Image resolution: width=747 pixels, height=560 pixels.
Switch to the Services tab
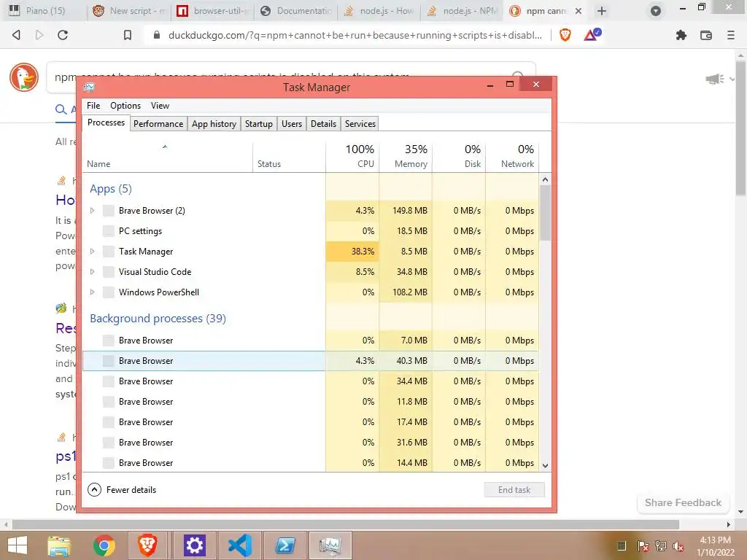[360, 124]
